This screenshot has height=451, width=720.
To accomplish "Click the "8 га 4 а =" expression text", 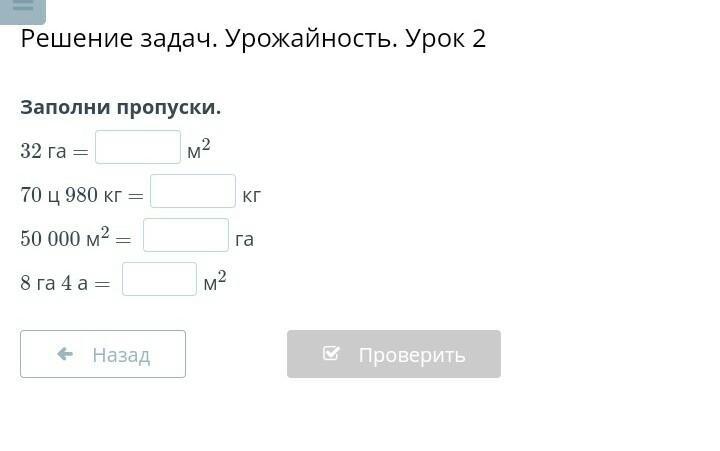I will (x=65, y=283).
